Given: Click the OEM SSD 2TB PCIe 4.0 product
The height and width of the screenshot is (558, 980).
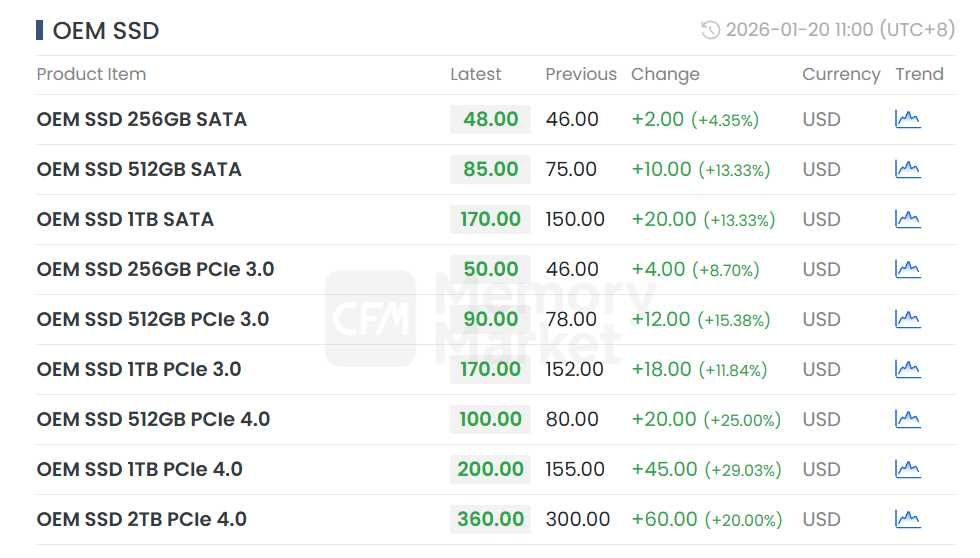Looking at the screenshot, I should point(141,519).
